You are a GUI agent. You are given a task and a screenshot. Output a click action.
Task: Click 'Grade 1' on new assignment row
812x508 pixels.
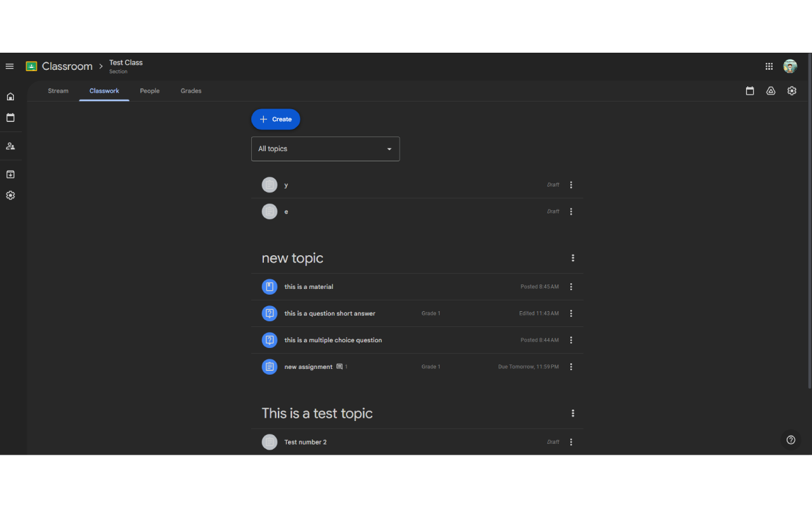(x=431, y=367)
